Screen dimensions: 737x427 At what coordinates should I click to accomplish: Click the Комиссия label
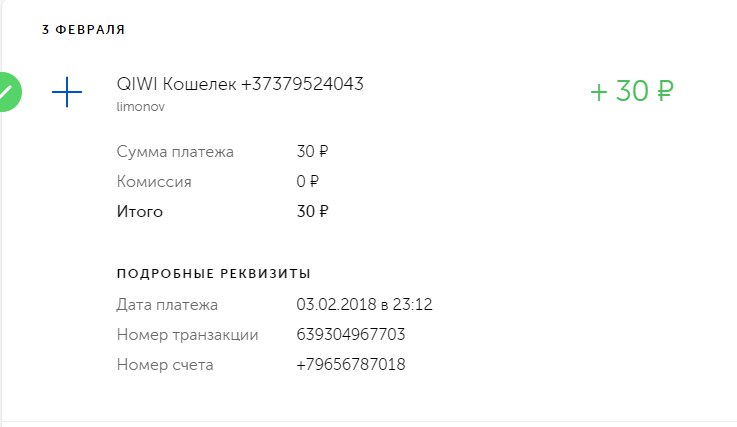point(154,182)
